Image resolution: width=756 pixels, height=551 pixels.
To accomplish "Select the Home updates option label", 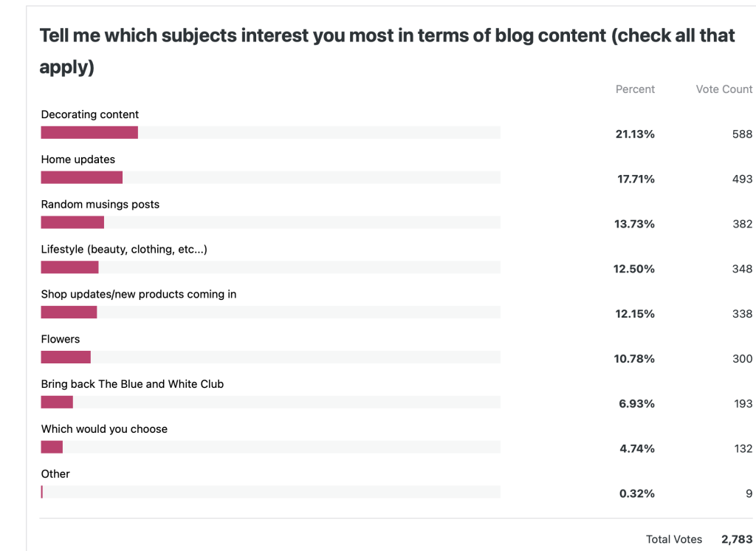I will [78, 160].
